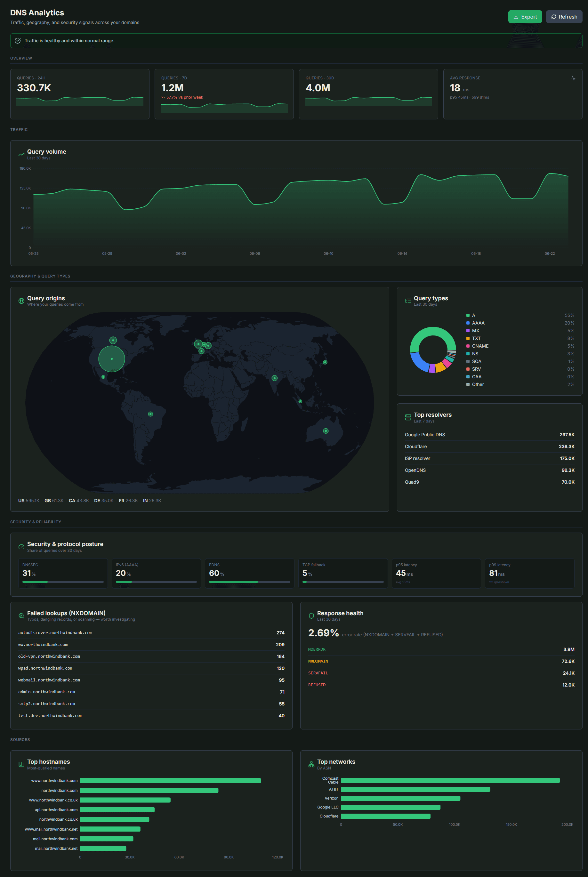Click the CNAME entry in Query types legend
Screen dimensions: 588x877
[x=520, y=346]
